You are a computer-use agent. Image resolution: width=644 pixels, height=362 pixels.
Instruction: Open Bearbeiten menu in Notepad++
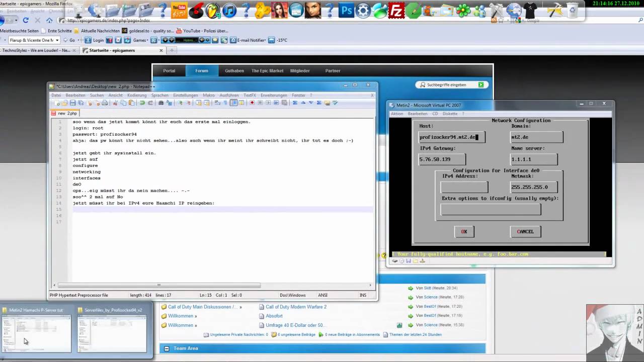click(75, 95)
